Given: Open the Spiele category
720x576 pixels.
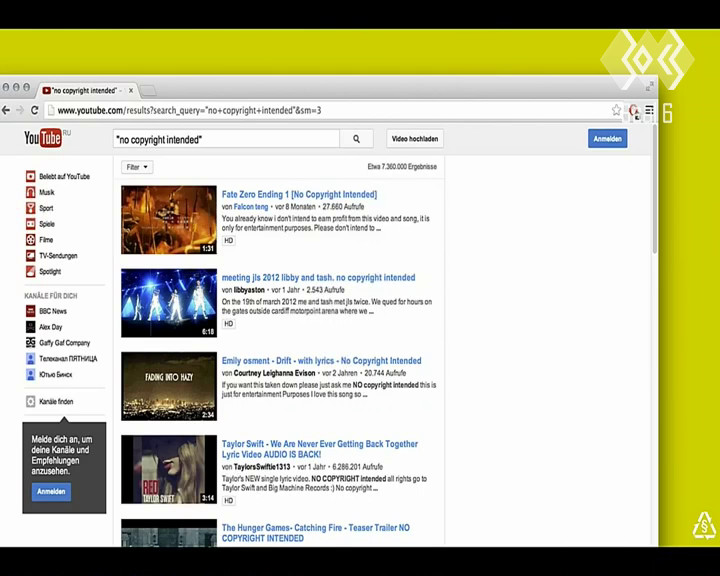Looking at the screenshot, I should pyautogui.click(x=40, y=224).
